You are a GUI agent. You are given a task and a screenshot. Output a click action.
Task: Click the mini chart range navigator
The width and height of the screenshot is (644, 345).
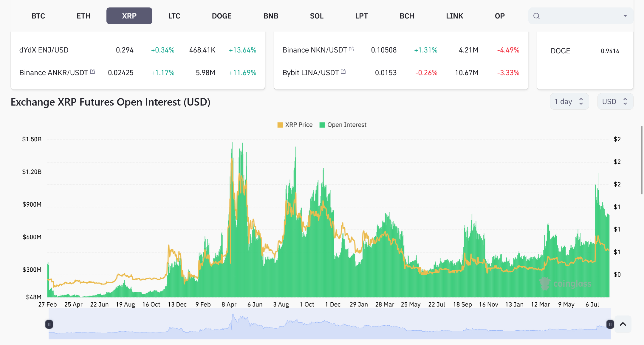click(329, 324)
